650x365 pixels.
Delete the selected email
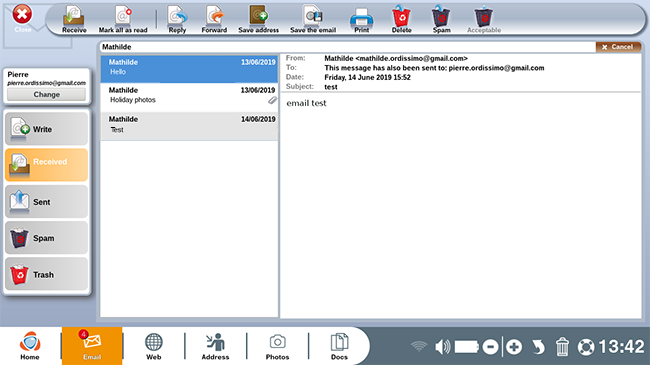(401, 19)
